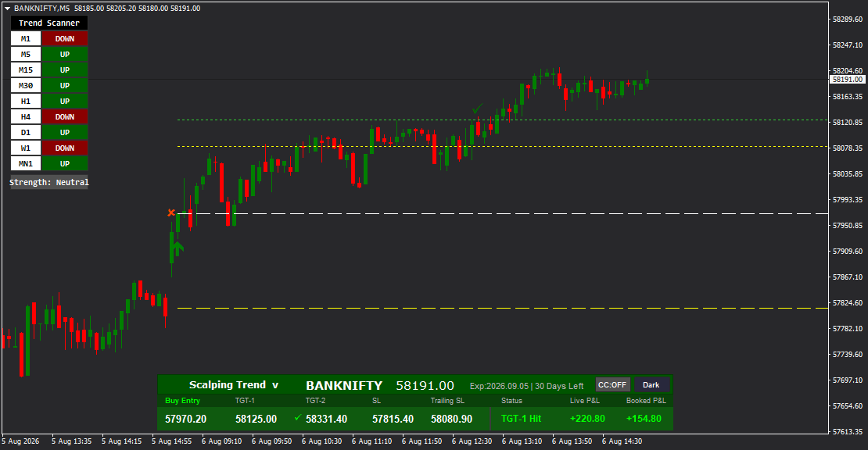
Task: Click the D1 UP trend indicator
Action: [65, 132]
